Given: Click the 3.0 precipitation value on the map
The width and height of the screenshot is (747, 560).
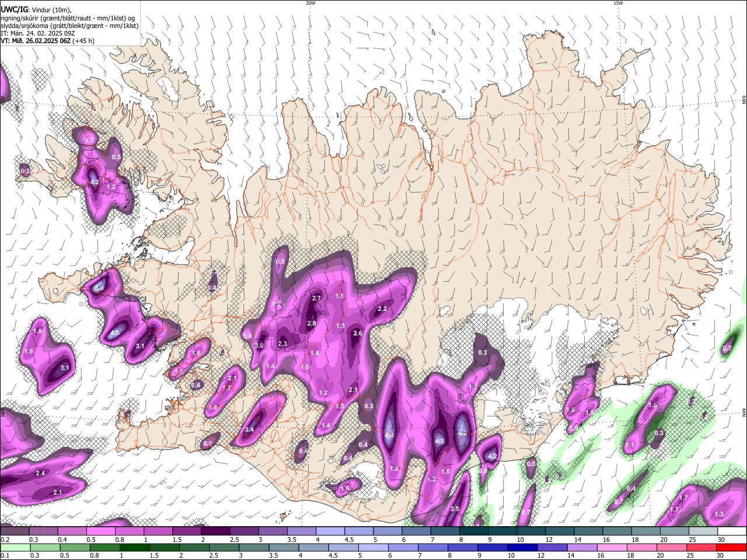Looking at the screenshot, I should click(x=259, y=346).
